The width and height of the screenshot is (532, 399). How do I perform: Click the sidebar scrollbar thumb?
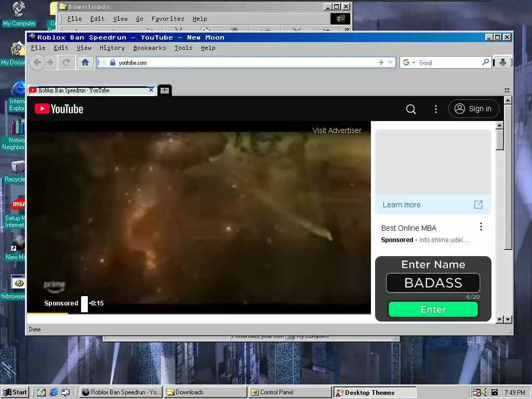pos(499,139)
